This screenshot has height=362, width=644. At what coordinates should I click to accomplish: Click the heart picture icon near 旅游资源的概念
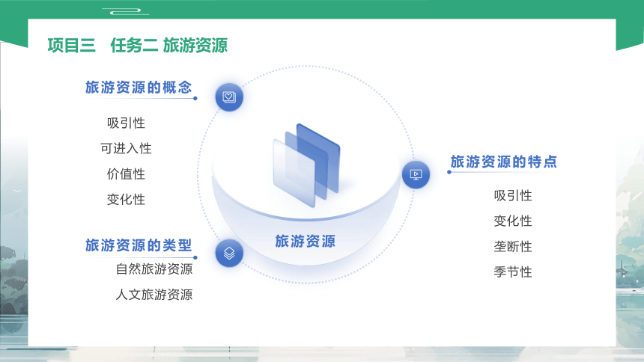pyautogui.click(x=229, y=97)
